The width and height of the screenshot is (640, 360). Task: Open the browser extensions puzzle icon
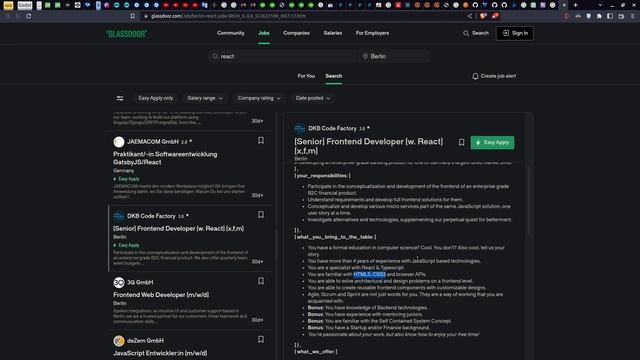[x=599, y=16]
